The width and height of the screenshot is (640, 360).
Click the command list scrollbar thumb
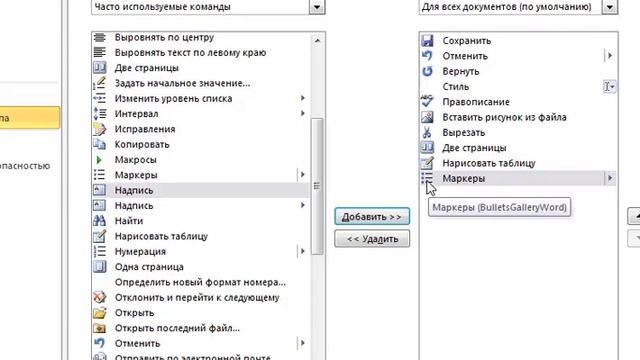(317, 187)
